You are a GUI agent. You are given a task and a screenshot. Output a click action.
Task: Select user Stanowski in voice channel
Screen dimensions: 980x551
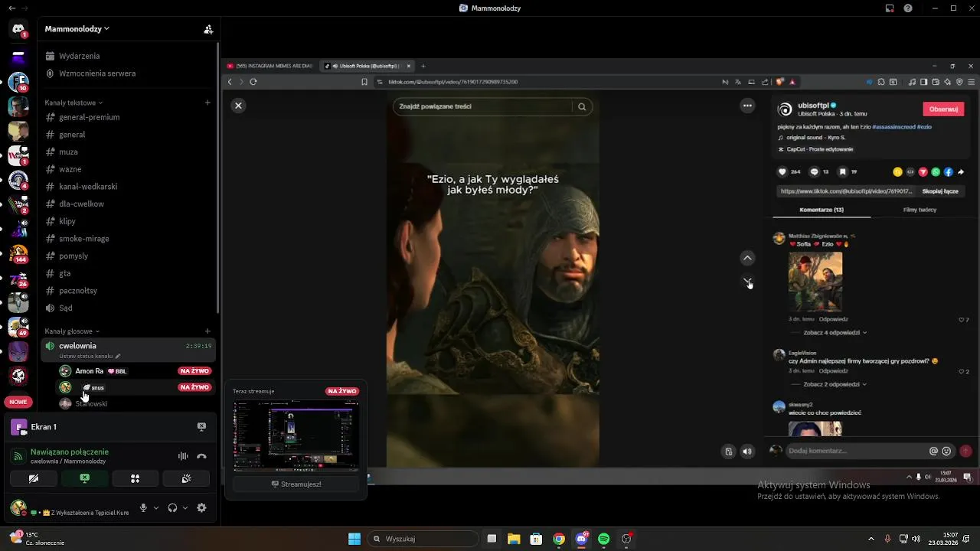(x=91, y=403)
